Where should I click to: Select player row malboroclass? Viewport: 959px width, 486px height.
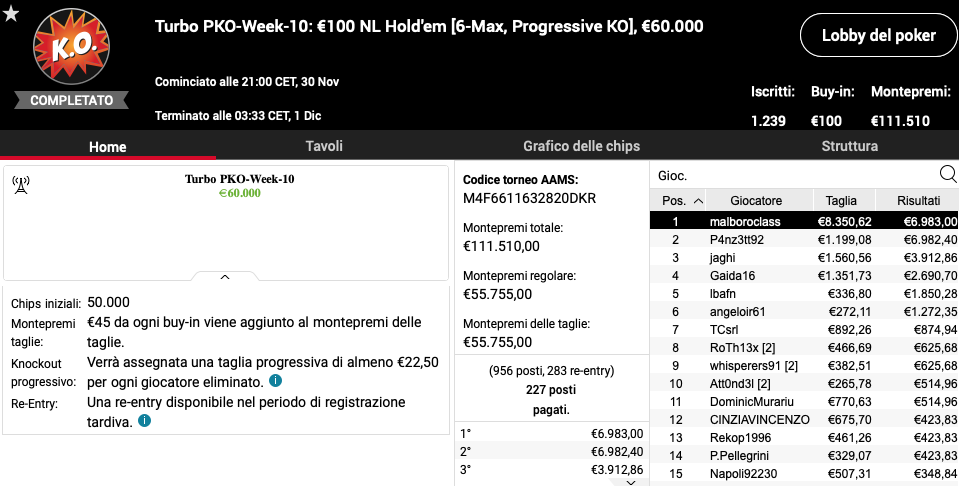pos(804,221)
